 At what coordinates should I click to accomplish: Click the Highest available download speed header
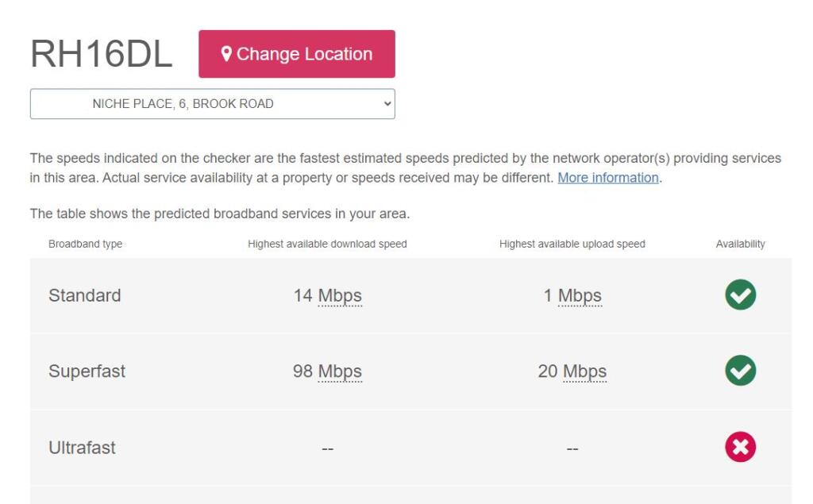click(327, 244)
